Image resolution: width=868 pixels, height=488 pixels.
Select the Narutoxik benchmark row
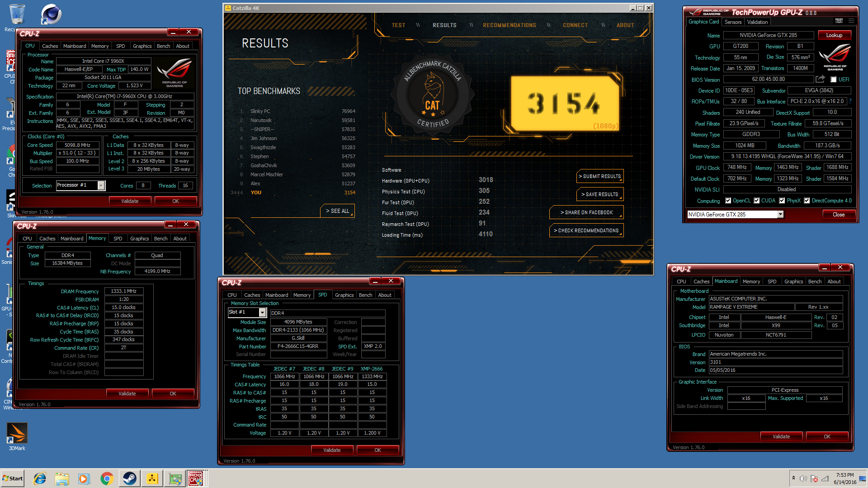tap(297, 120)
